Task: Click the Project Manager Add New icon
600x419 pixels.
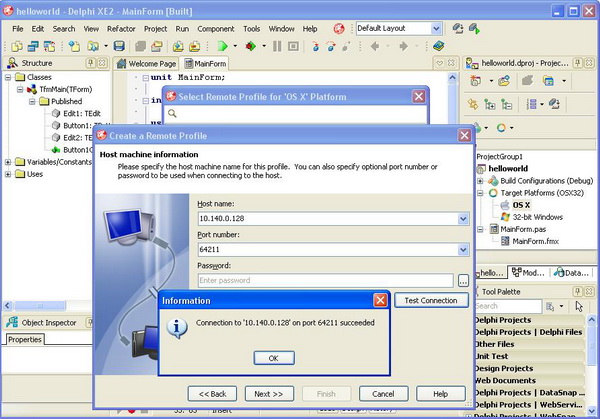Action: (x=476, y=81)
